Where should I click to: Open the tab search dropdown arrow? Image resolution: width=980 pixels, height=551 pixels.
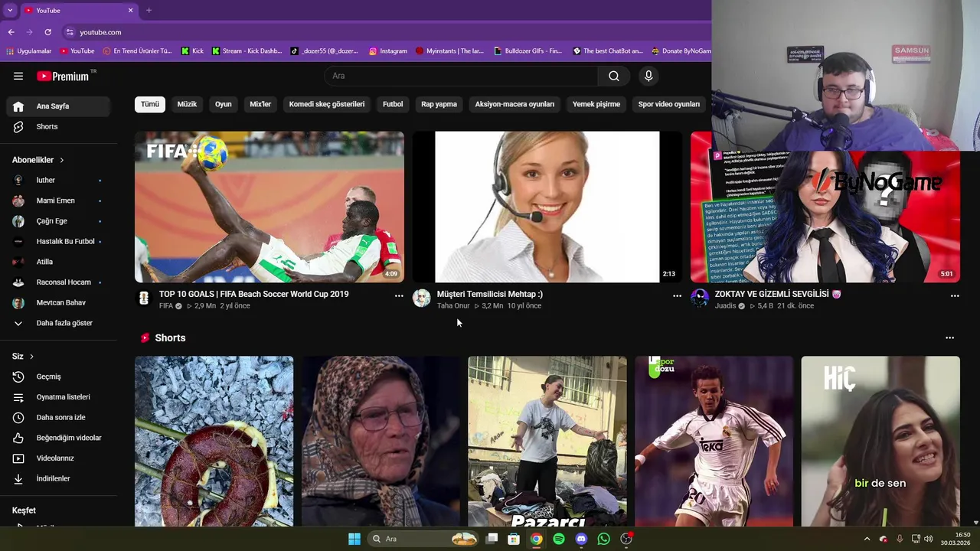click(x=9, y=10)
